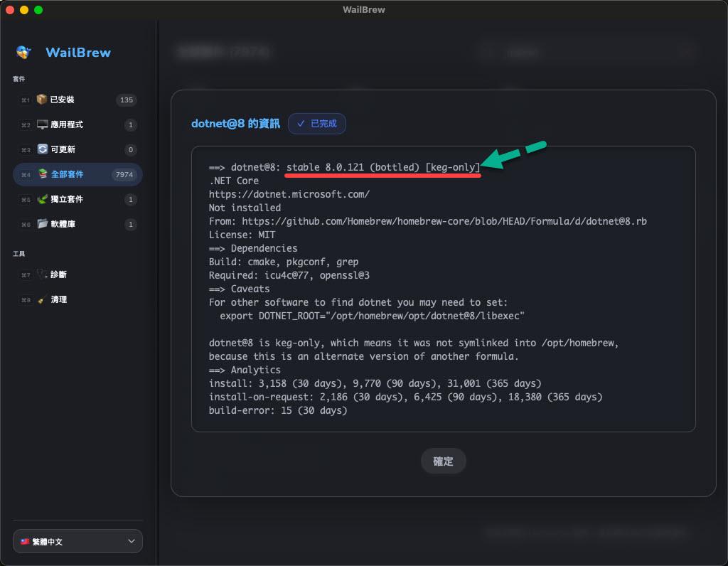Screen dimensions: 728x566
Task: Click the monitor icon beside 應用程式
Action: point(43,124)
